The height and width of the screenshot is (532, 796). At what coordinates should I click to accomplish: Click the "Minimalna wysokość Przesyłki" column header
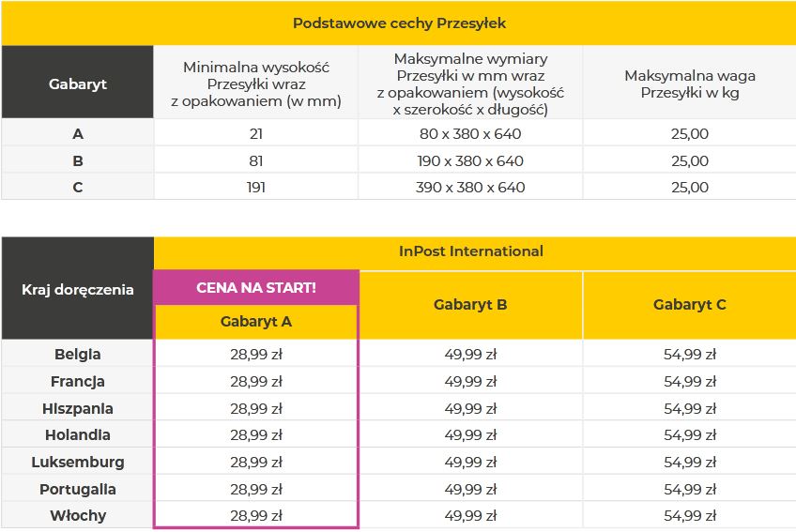click(x=256, y=84)
